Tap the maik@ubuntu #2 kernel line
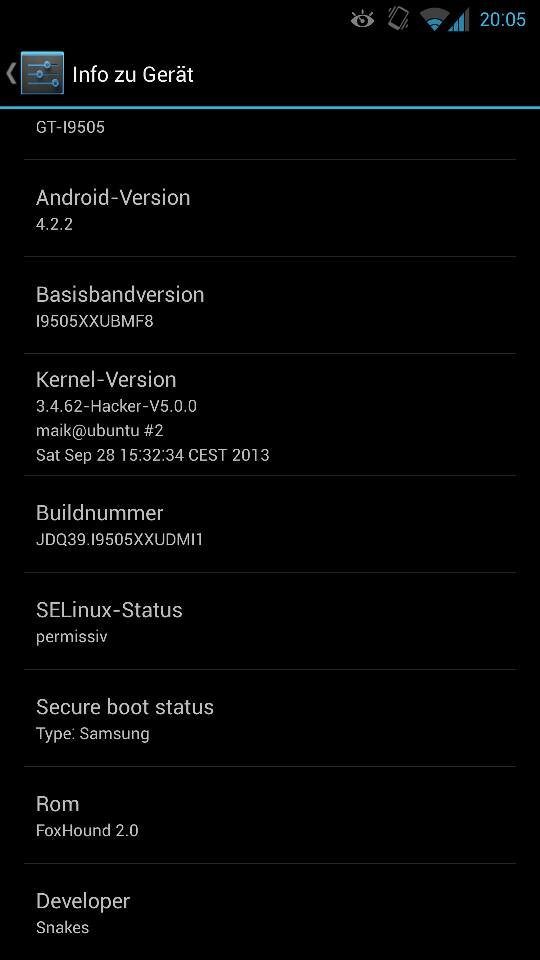The height and width of the screenshot is (960, 540). click(99, 430)
